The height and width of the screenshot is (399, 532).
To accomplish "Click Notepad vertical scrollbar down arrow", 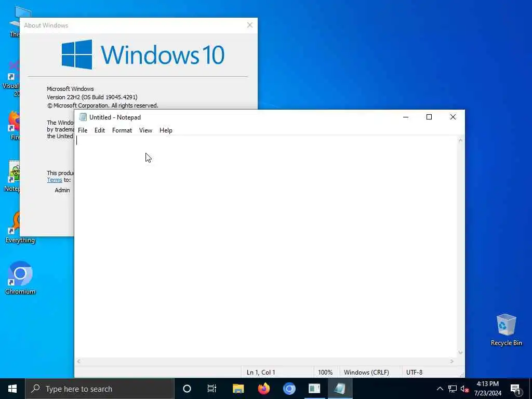I will coord(460,353).
